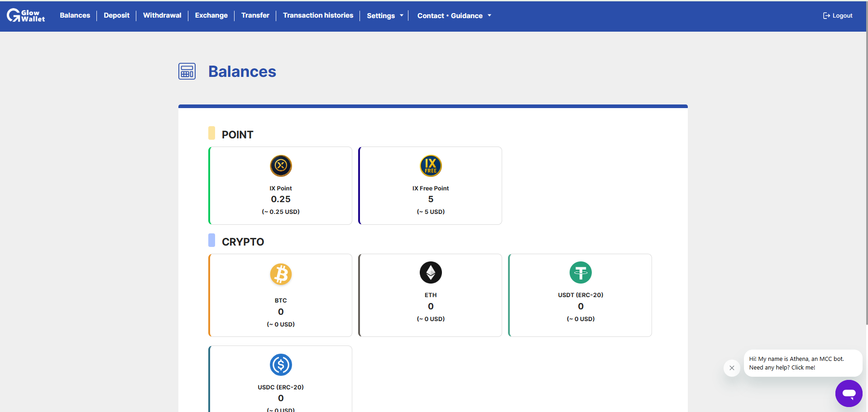Click the page vertical scrollbar

point(867,163)
